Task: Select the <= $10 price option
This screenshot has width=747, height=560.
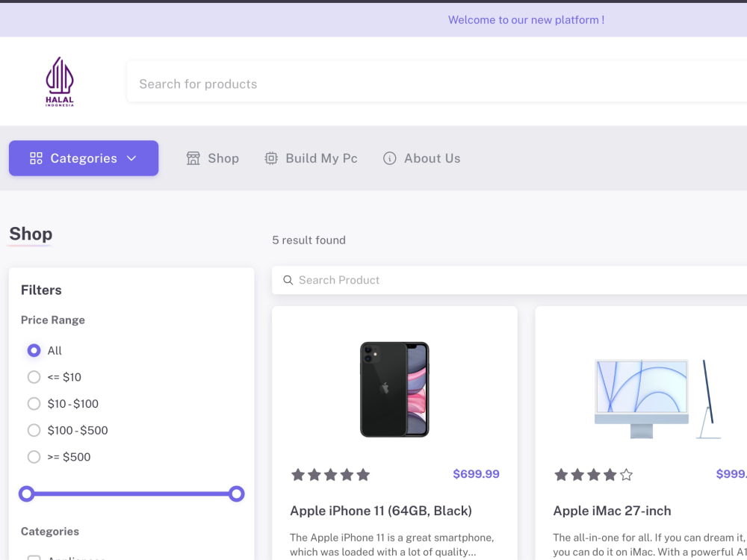Action: point(34,377)
